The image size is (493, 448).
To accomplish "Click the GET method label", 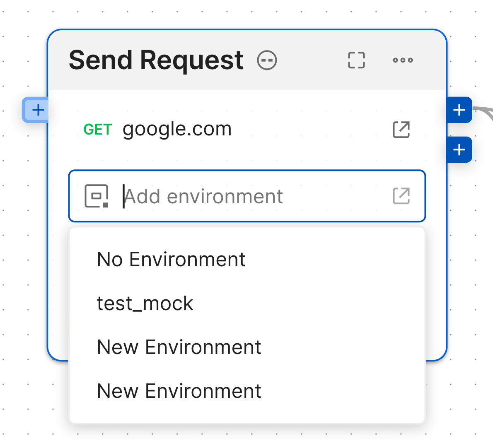I will (x=98, y=130).
